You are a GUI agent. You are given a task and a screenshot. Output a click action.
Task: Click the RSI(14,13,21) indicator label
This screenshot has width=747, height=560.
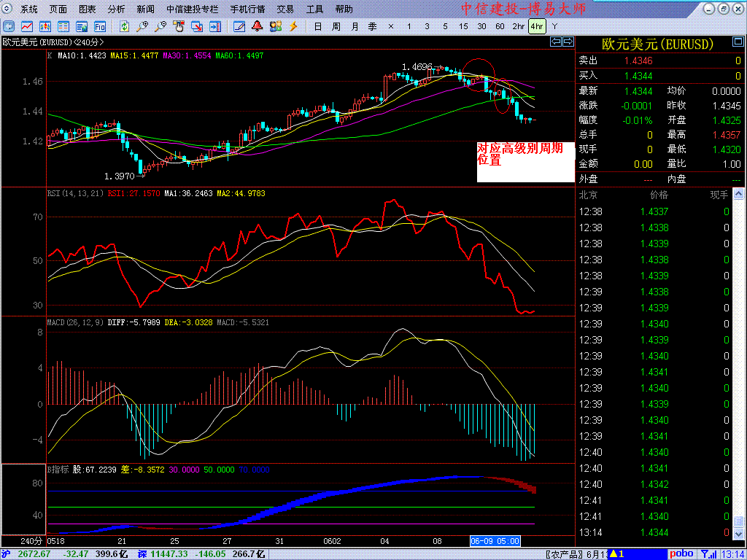click(x=76, y=193)
